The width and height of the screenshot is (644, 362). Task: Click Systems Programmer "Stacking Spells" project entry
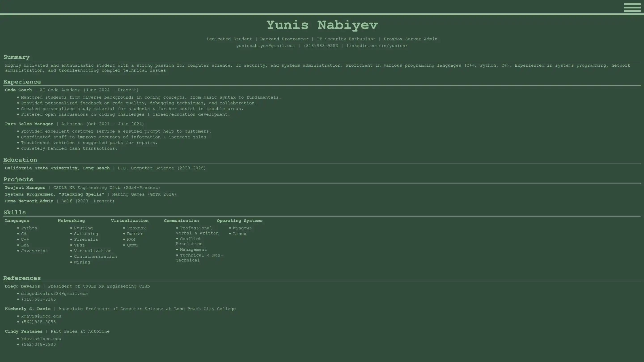55,194
